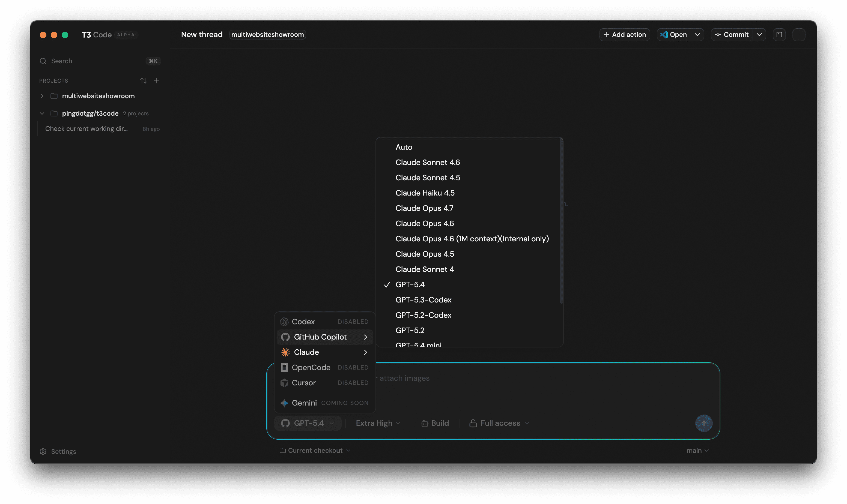Select Claude Opus 4.7 from model list
Screen dimensions: 847x504
pos(424,208)
